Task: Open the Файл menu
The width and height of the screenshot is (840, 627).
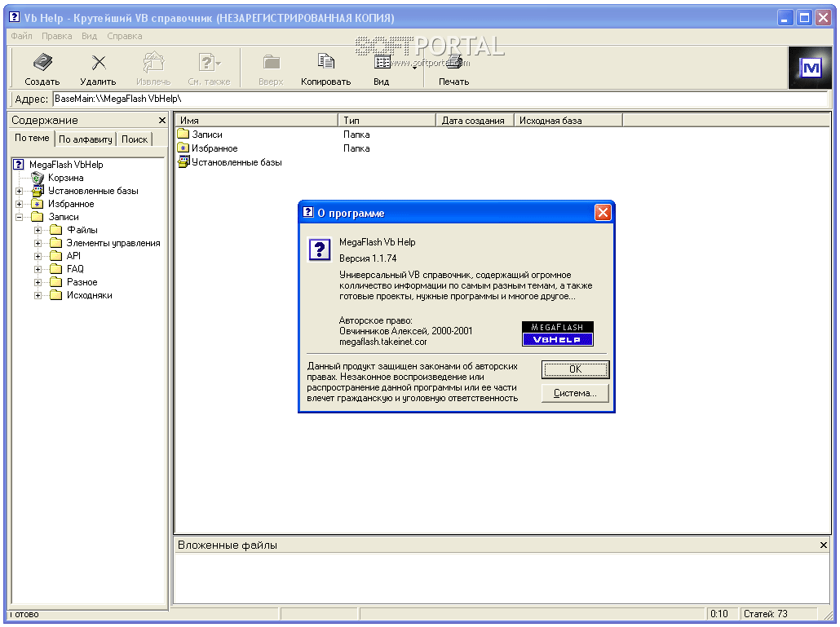Action: point(21,36)
